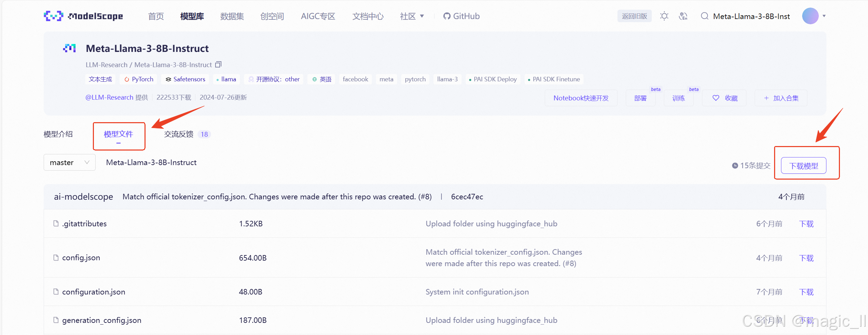The width and height of the screenshot is (868, 335).
Task: Click the meta tag
Action: click(386, 79)
